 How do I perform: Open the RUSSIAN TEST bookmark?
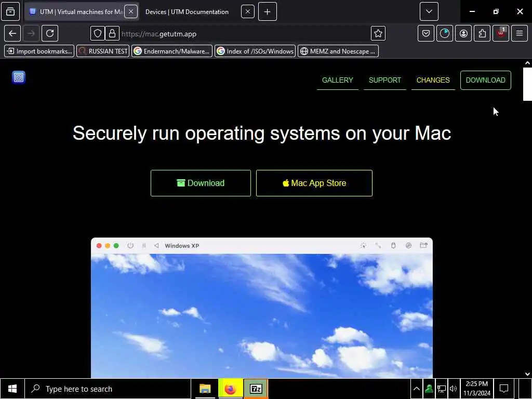click(103, 51)
